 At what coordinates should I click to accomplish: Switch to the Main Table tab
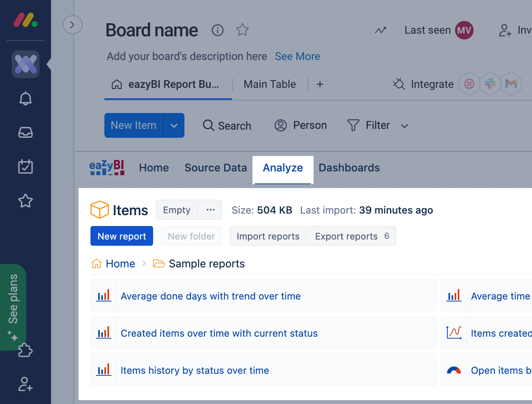click(x=269, y=84)
